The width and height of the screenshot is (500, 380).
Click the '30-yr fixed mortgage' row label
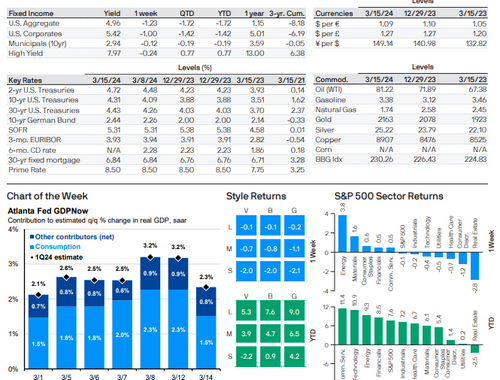[44, 160]
